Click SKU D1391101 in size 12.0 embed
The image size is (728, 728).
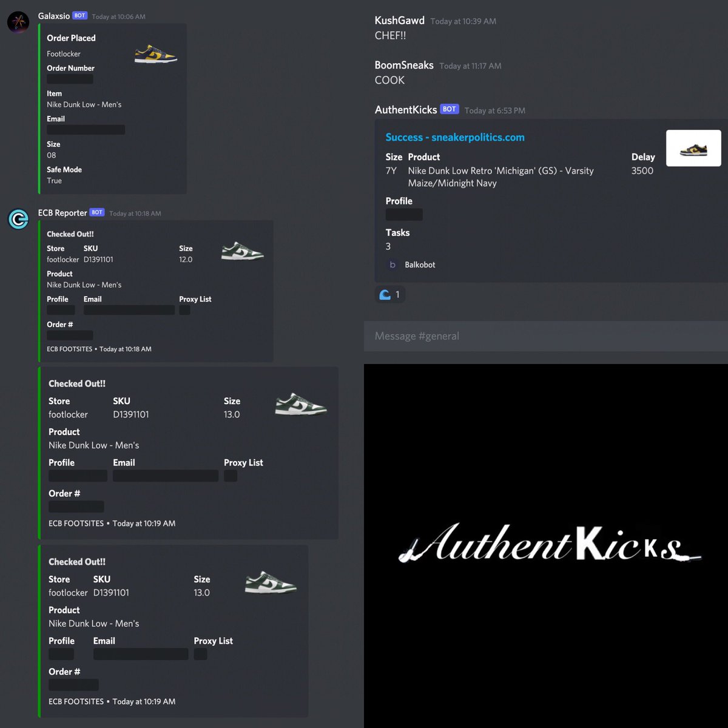[x=98, y=260]
